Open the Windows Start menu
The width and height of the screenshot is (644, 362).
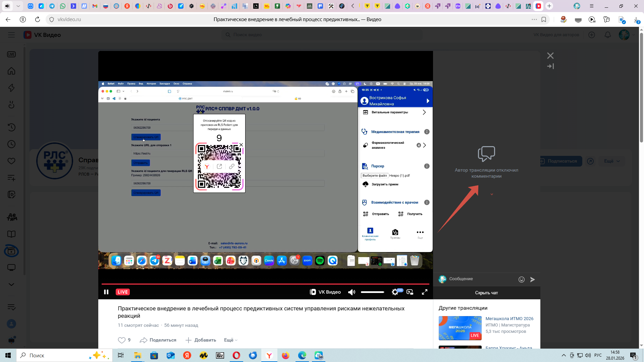pos(8,355)
